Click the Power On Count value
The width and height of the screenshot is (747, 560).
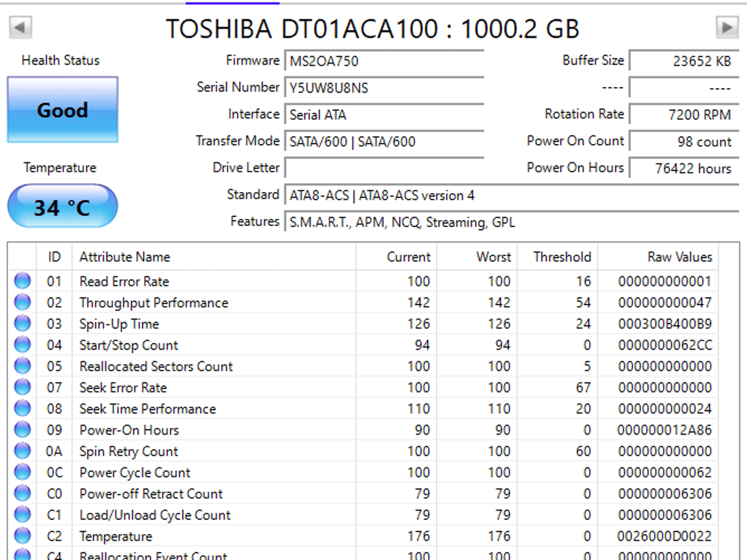(x=684, y=141)
